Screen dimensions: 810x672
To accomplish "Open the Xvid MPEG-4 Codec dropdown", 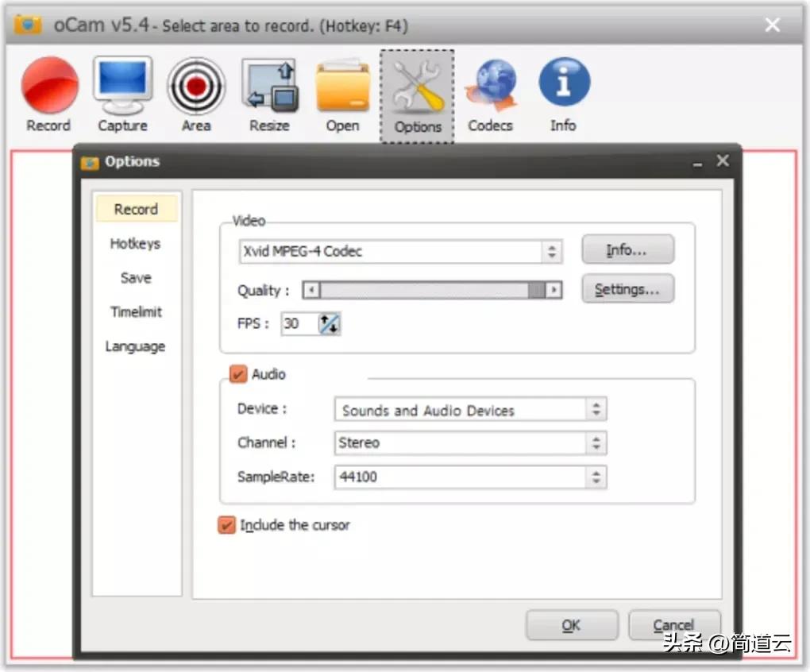I will 400,252.
